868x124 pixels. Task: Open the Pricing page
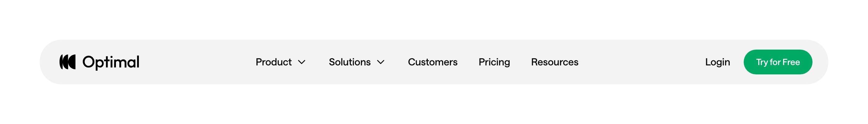pos(494,62)
